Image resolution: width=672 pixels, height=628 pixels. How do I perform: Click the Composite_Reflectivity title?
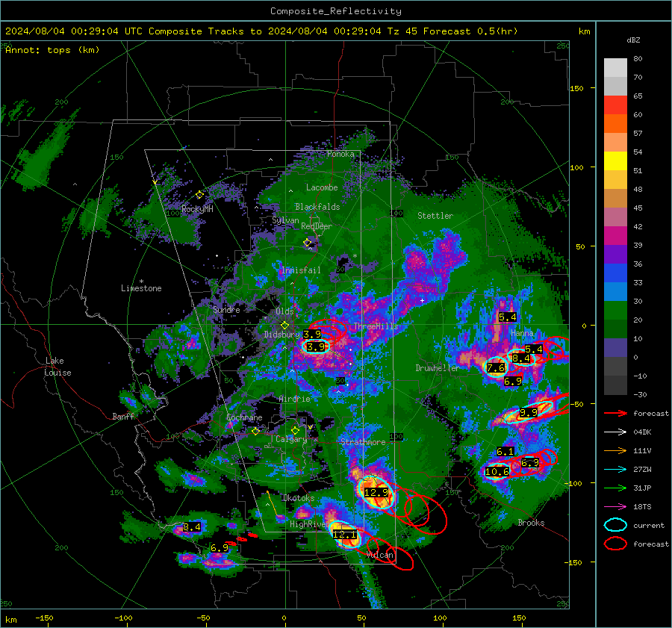pyautogui.click(x=335, y=11)
